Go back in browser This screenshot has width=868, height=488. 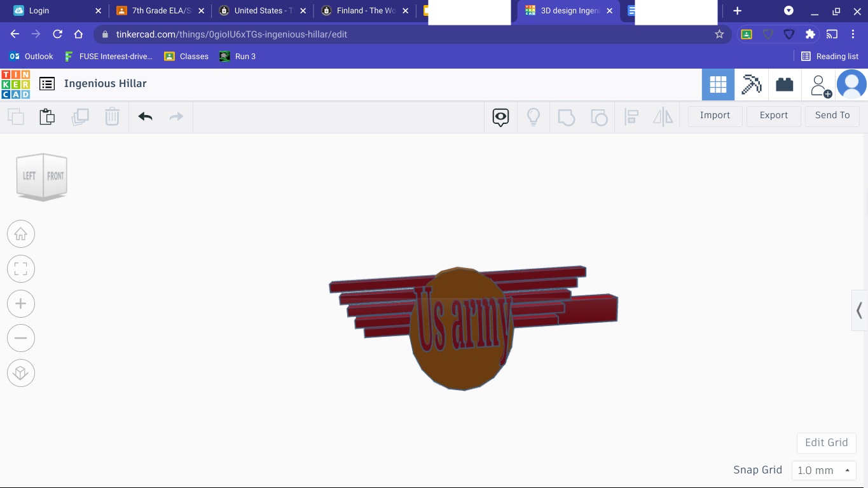15,34
